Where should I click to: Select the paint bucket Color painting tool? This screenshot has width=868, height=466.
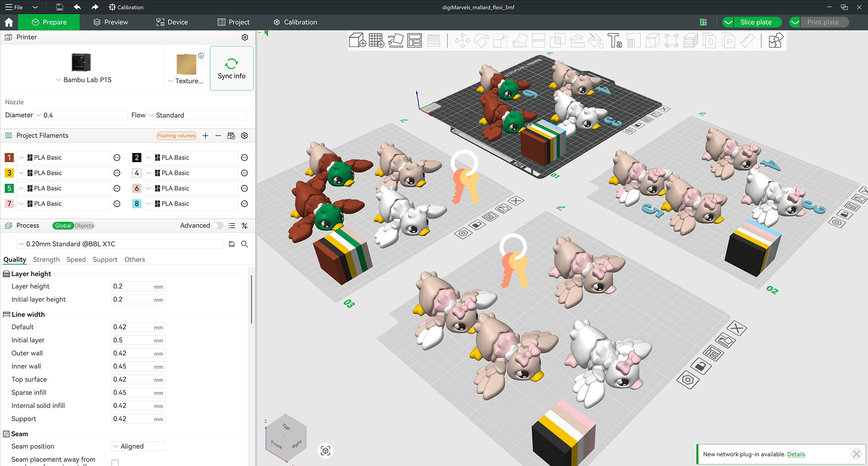596,41
